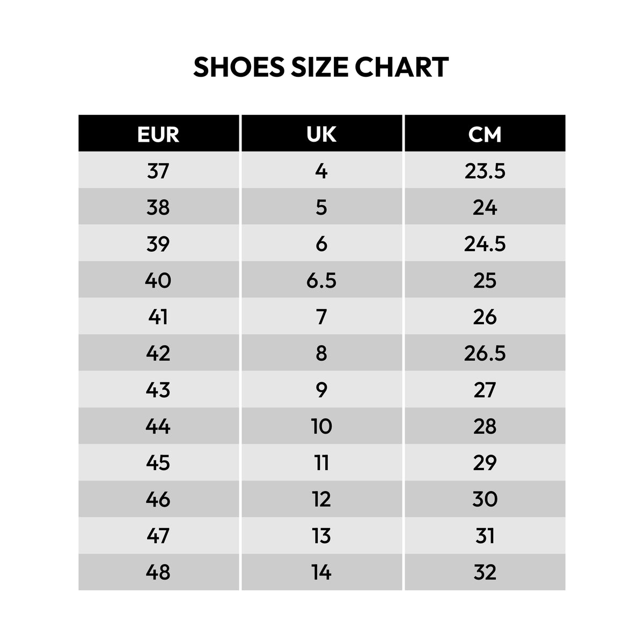The height and width of the screenshot is (644, 644).
Task: Click the EUR column header
Action: pyautogui.click(x=158, y=134)
